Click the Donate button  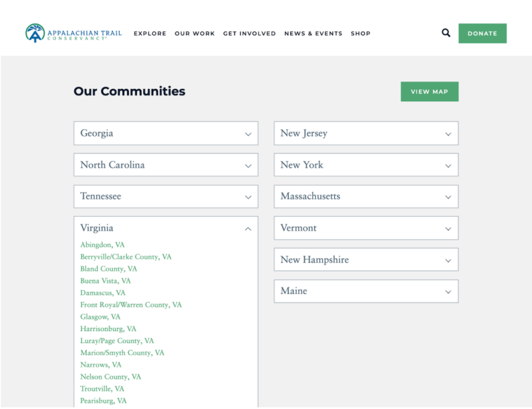click(x=482, y=33)
